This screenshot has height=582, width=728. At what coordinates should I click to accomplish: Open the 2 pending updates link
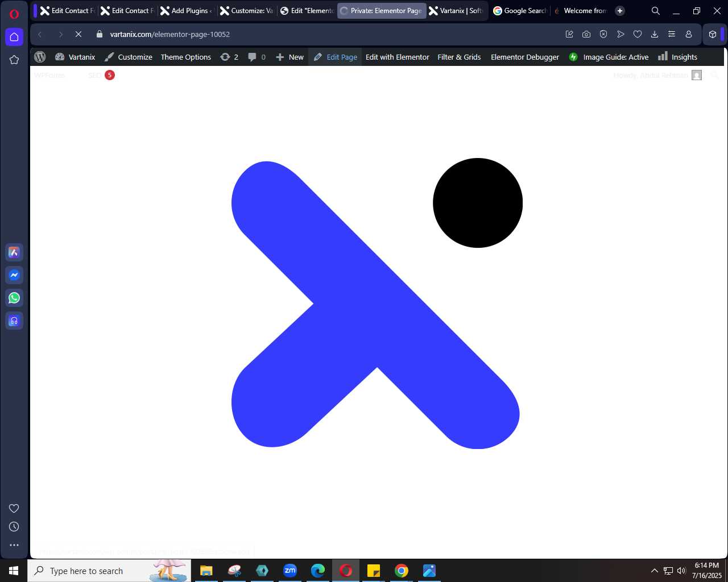[x=229, y=57]
